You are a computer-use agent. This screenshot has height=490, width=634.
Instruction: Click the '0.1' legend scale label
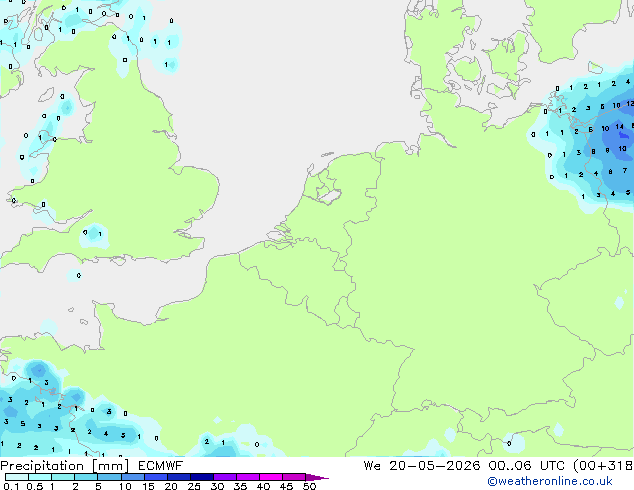(11, 486)
